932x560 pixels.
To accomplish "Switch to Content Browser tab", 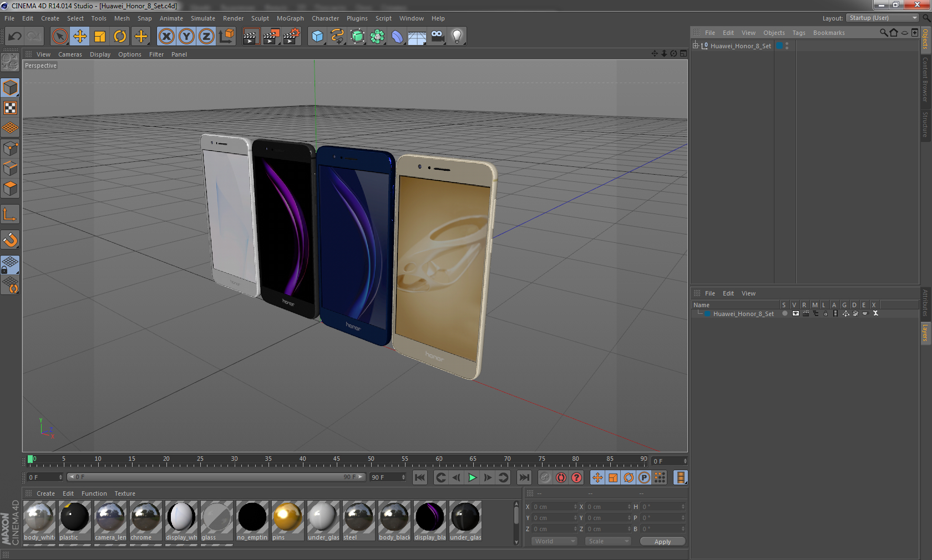I will 925,79.
